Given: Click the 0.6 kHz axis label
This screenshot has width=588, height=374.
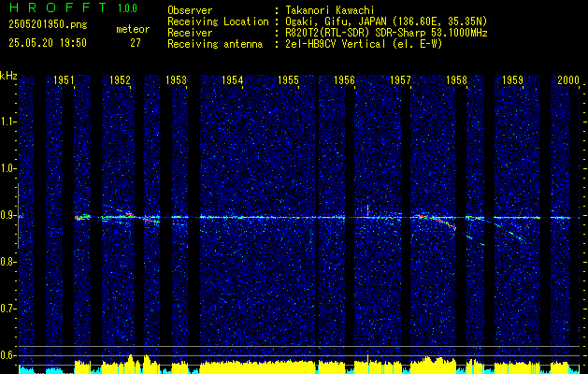Looking at the screenshot, I should [7, 355].
